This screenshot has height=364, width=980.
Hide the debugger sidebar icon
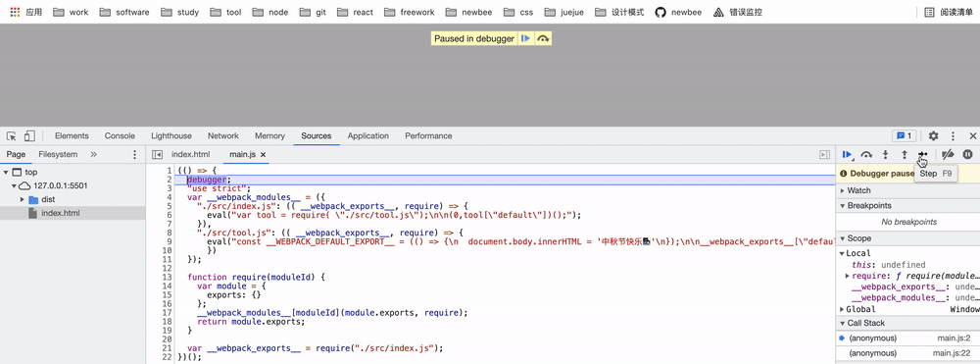825,154
